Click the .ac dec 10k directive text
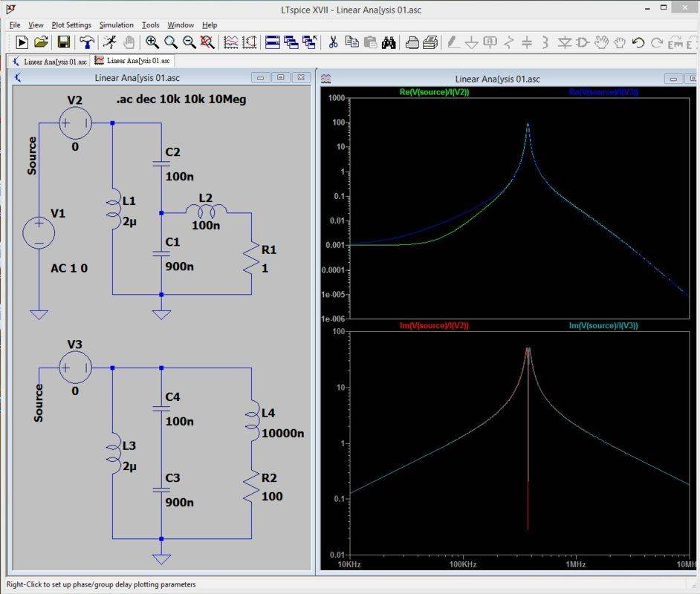Image resolution: width=700 pixels, height=594 pixels. click(x=181, y=99)
